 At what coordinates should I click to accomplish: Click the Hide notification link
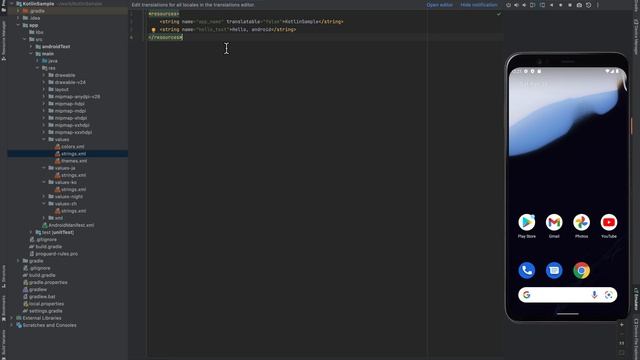[479, 5]
